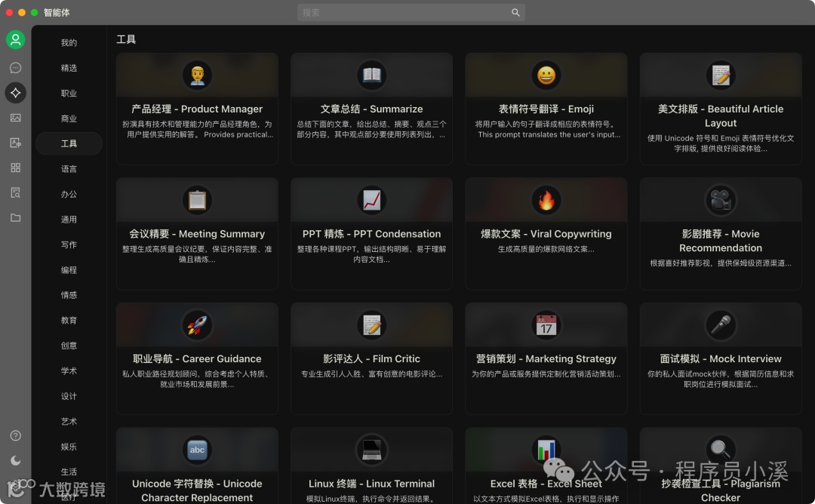Open the 产品经理 - Product Manager title

(x=197, y=109)
